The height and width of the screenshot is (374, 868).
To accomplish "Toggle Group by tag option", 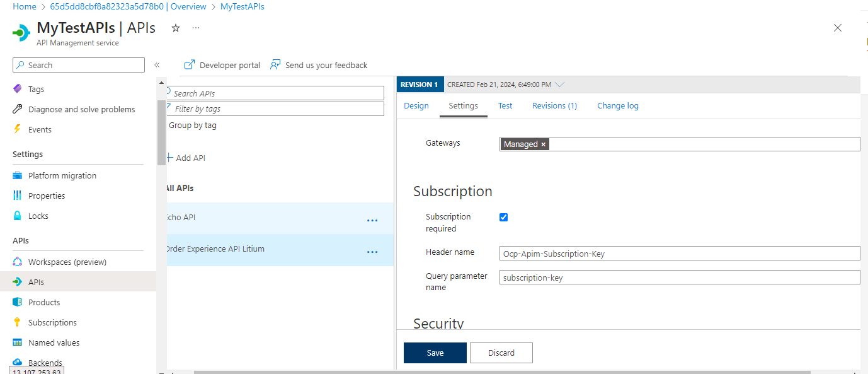I will pyautogui.click(x=193, y=125).
